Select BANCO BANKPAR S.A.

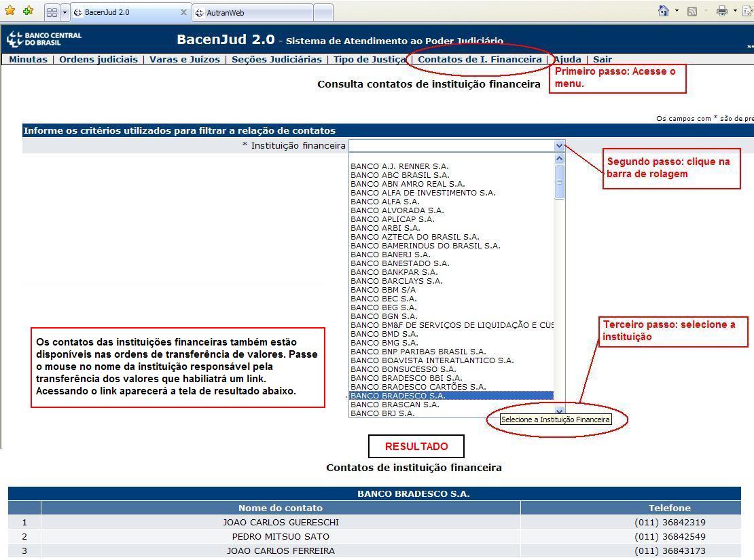coord(452,272)
